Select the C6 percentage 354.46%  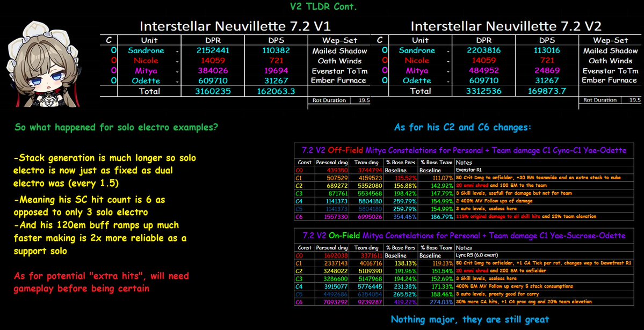406,216
